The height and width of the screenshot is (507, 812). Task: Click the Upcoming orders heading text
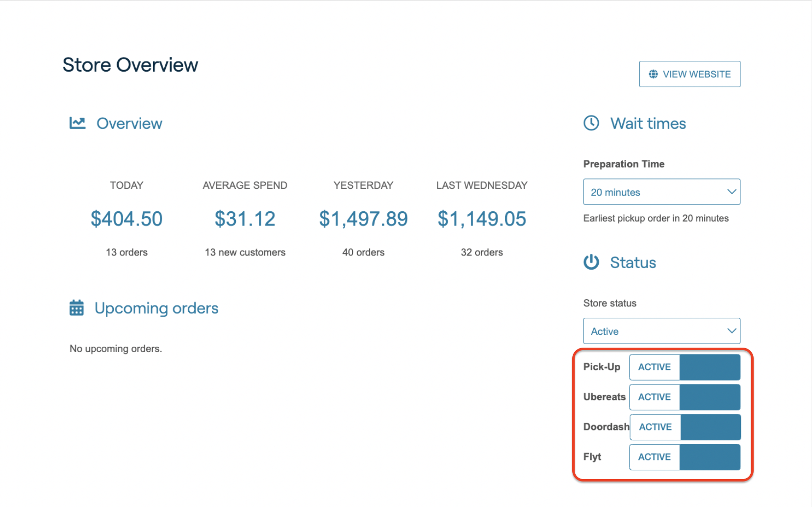pyautogui.click(x=156, y=308)
